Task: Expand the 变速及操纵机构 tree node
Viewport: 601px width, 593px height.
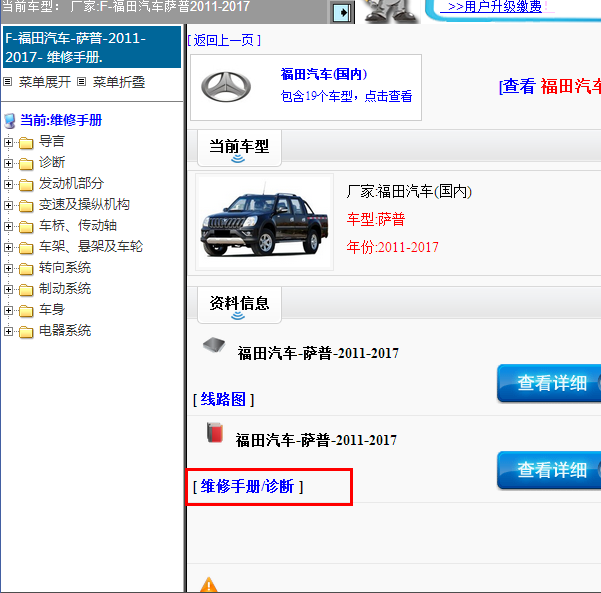Action: pos(8,205)
